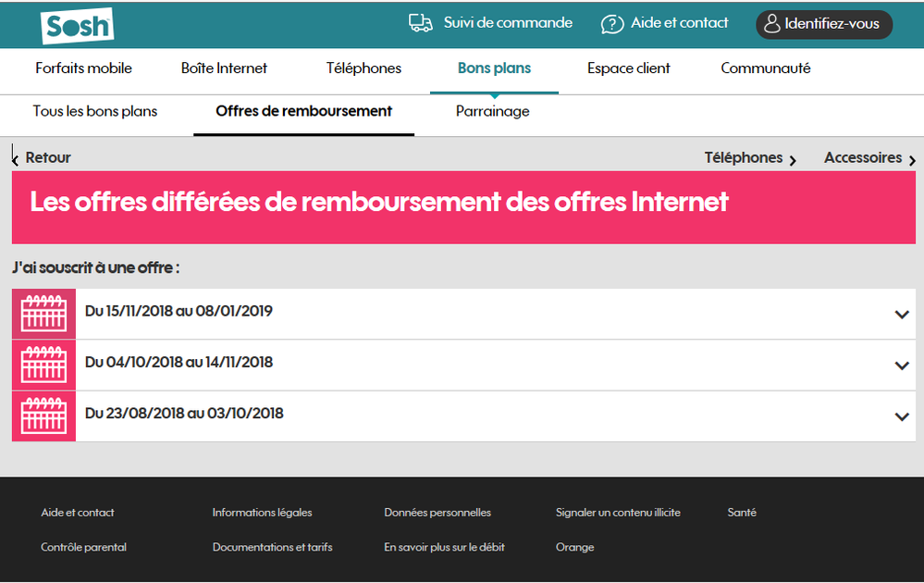Click the user profile icon in header
Image resolution: width=924 pixels, height=583 pixels.
tap(771, 24)
